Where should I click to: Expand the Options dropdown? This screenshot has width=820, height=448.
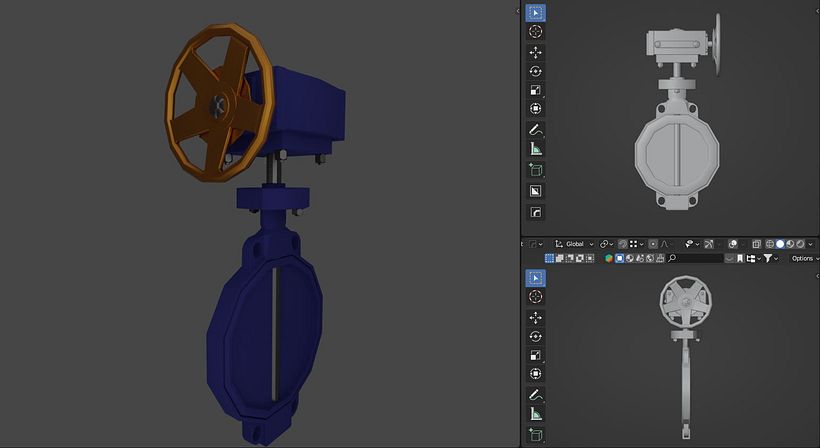click(x=804, y=258)
